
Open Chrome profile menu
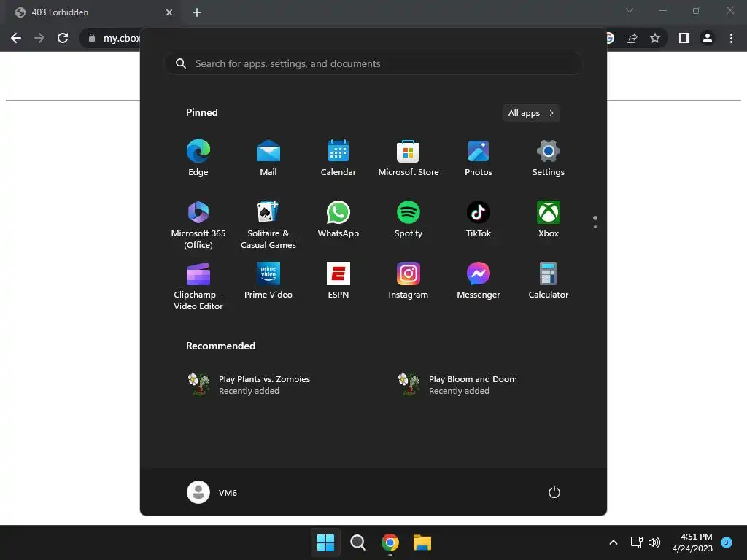[708, 38]
